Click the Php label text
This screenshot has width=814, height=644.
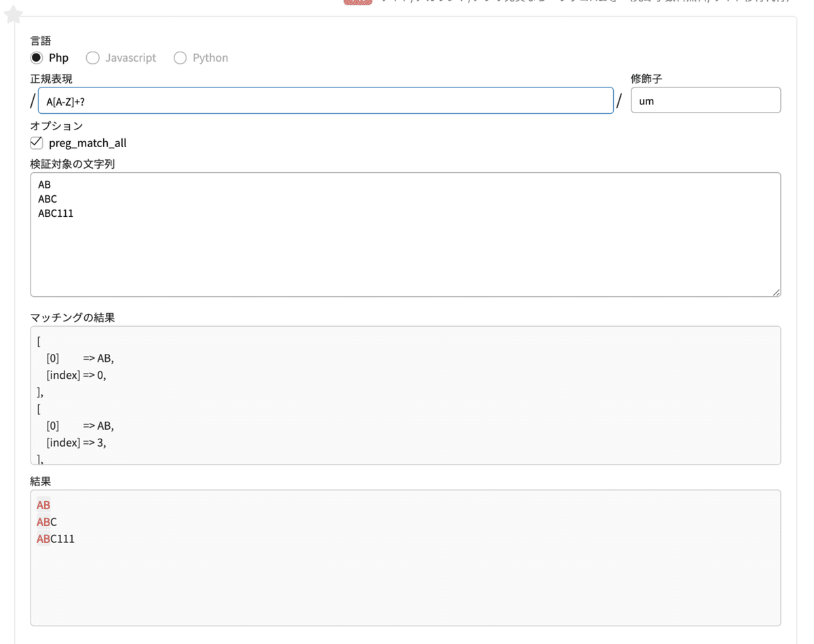58,58
